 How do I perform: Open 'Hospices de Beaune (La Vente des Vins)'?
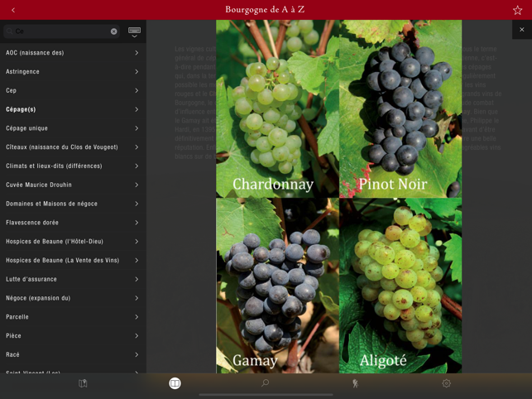pyautogui.click(x=73, y=260)
